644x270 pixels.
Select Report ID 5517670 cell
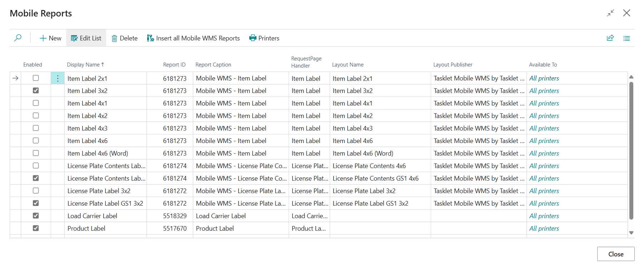[170, 229]
